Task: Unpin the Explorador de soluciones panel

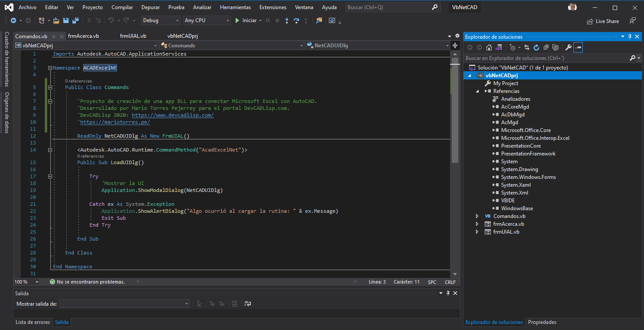Action: tap(630, 36)
